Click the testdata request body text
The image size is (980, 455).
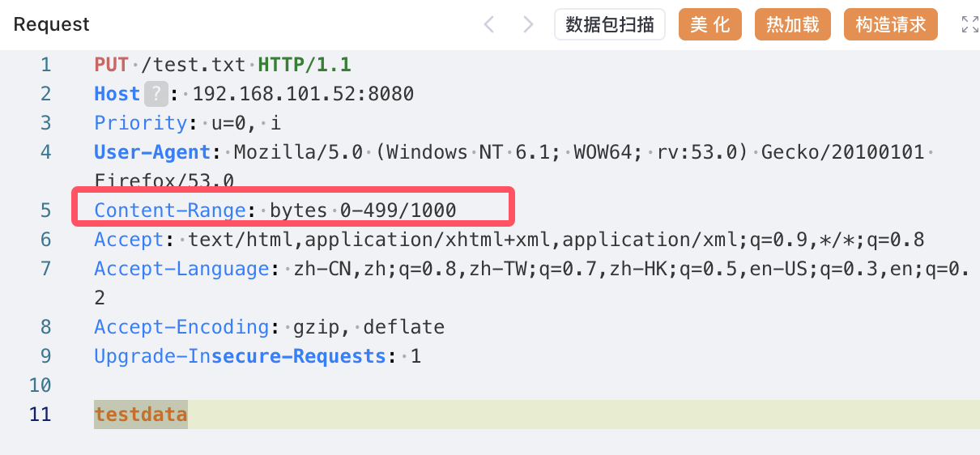pos(141,415)
